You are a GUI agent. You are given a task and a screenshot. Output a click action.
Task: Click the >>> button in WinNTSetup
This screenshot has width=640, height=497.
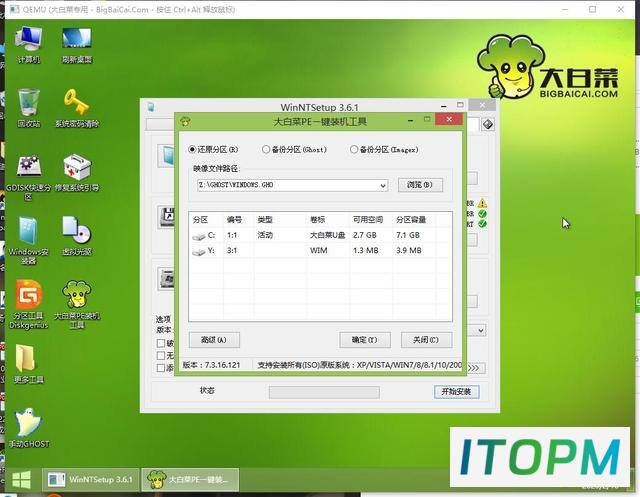click(476, 368)
